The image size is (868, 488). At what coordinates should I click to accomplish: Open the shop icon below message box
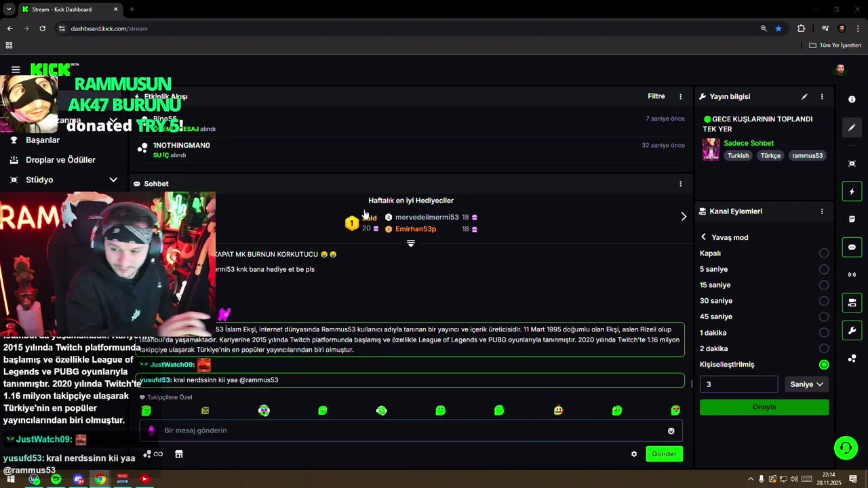(x=179, y=454)
